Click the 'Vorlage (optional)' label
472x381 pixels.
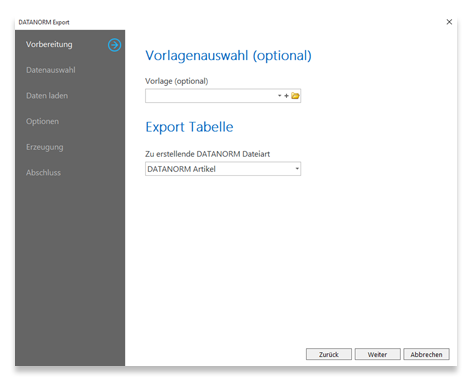177,81
